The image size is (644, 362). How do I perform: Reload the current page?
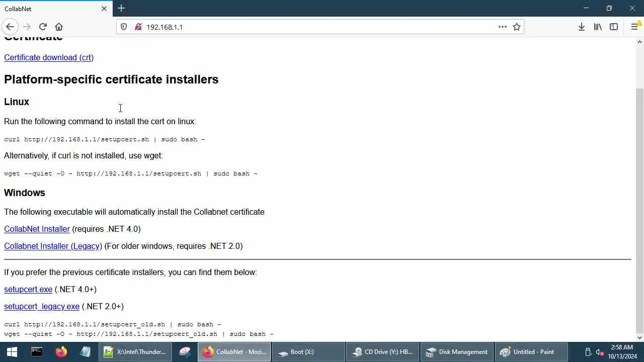(x=43, y=27)
